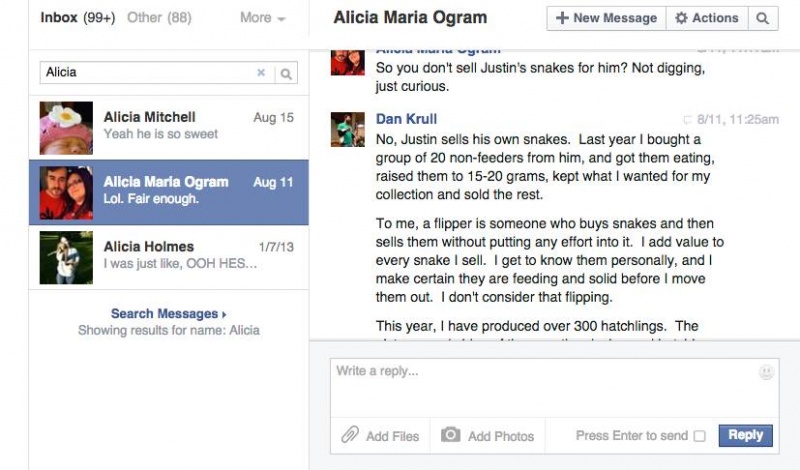This screenshot has width=800, height=470.
Task: Open the Alicia Mitchell conversation
Action: click(169, 128)
